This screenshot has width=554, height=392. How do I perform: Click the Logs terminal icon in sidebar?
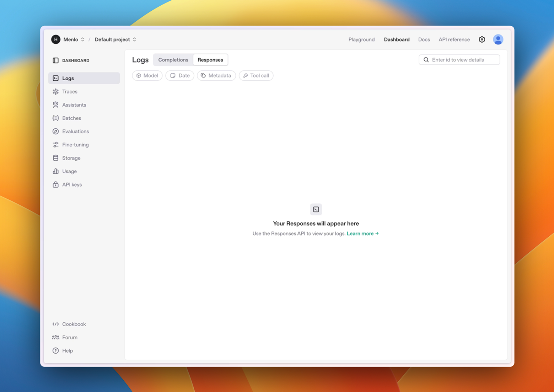pyautogui.click(x=55, y=78)
